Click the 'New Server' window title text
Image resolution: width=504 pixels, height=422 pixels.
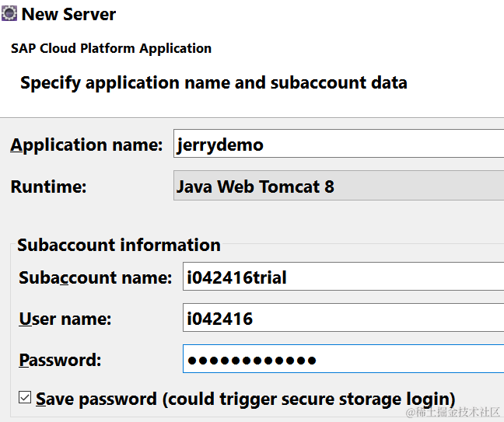point(68,14)
